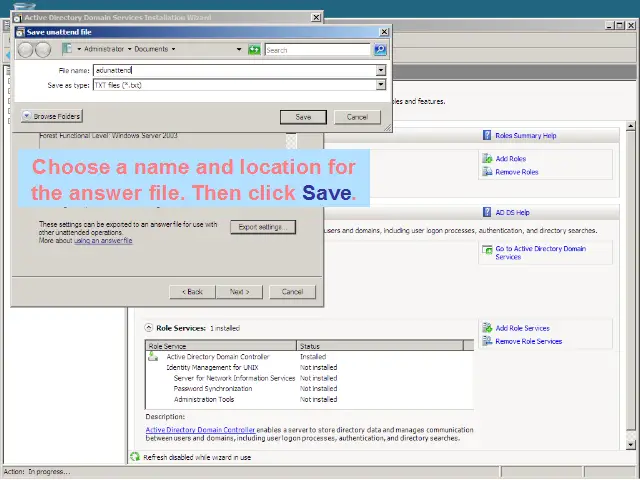Close the Save unattend file dialog
Viewport: 640px width, 480px height.
click(384, 32)
